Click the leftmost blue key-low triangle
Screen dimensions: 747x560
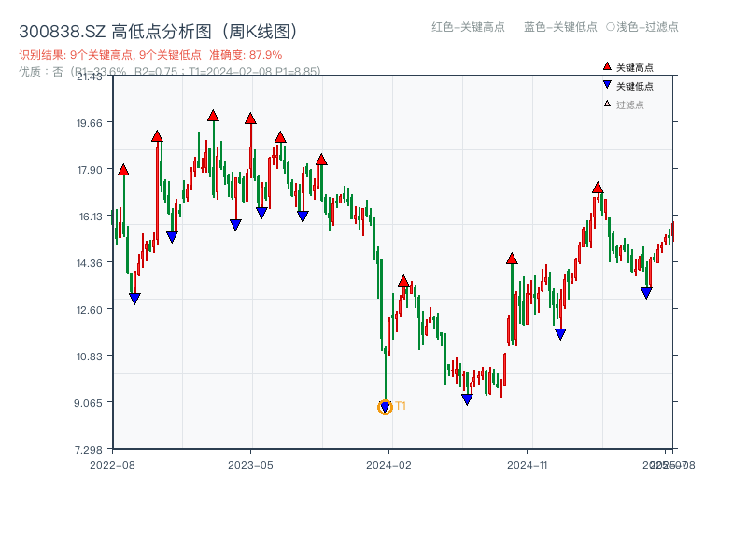[134, 299]
